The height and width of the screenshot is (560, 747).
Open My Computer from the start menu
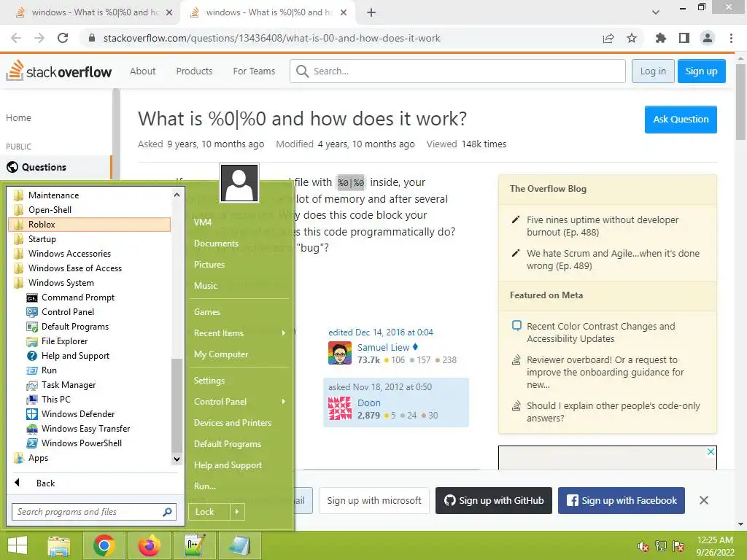pyautogui.click(x=221, y=354)
